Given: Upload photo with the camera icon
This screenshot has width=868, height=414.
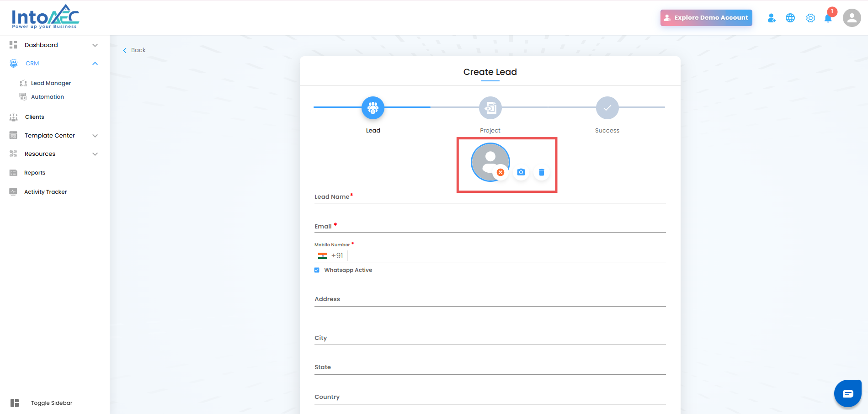Looking at the screenshot, I should (521, 172).
